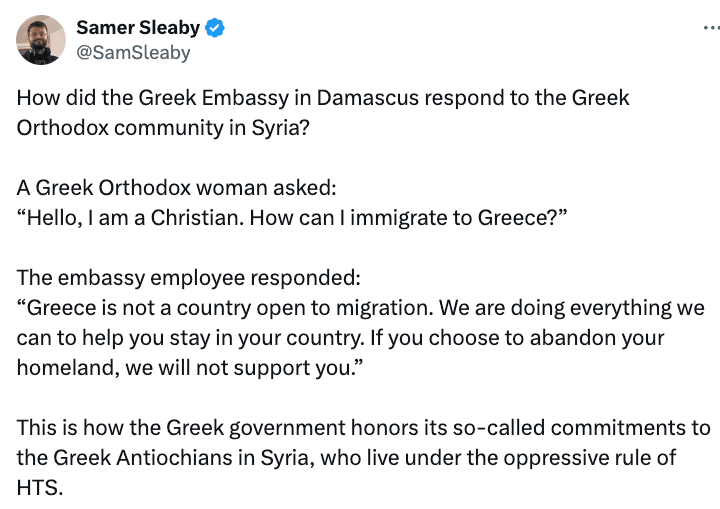Open the @SamSleaby handle link
The image size is (720, 509).
coord(133,53)
